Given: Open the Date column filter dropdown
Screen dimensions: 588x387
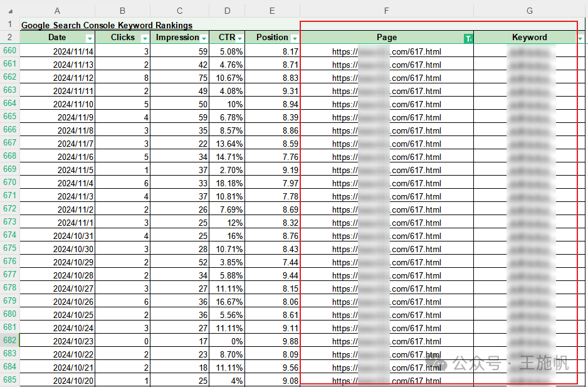Looking at the screenshot, I should [90, 38].
